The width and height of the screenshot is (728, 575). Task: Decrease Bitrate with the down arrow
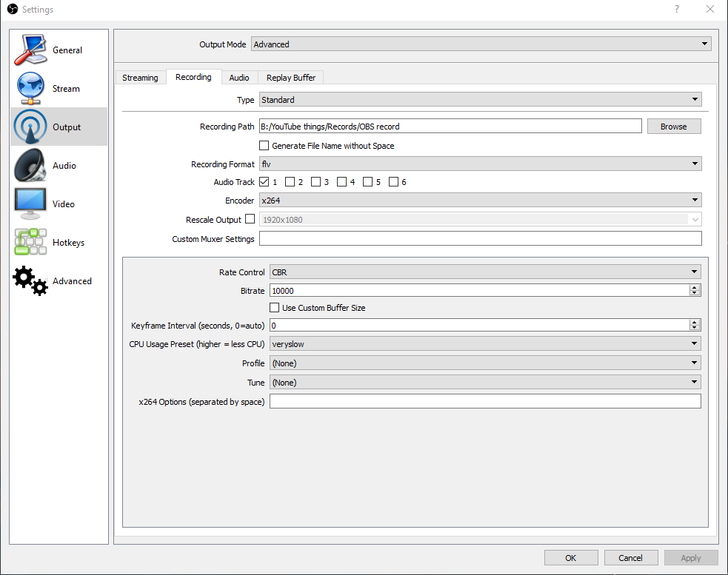695,294
